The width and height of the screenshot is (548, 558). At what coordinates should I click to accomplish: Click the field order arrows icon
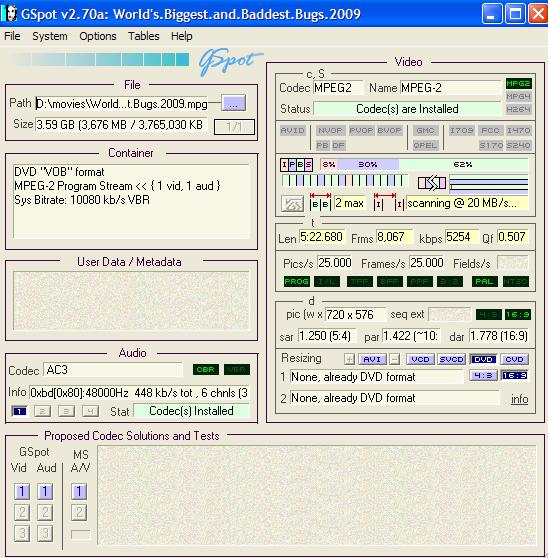432,183
